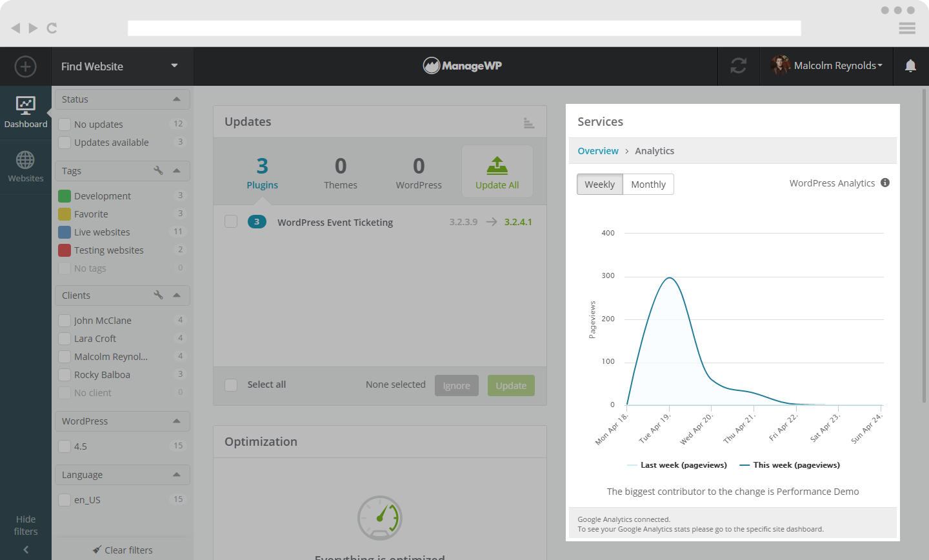
Task: Open the Dashboard sidebar section
Action: 26,113
